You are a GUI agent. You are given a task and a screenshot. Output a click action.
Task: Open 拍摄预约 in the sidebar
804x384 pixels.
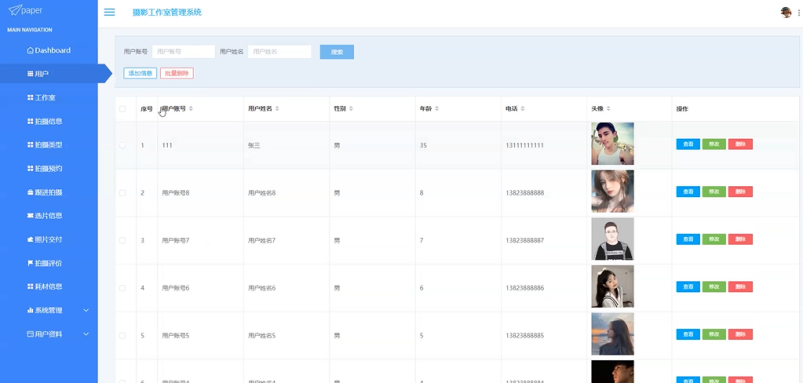45,169
